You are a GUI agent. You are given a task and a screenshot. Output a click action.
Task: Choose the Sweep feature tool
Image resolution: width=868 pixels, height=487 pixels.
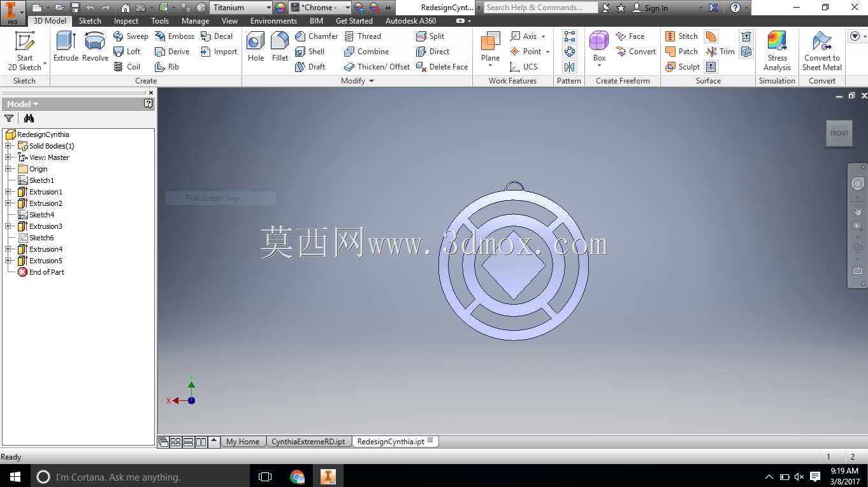pyautogui.click(x=131, y=36)
